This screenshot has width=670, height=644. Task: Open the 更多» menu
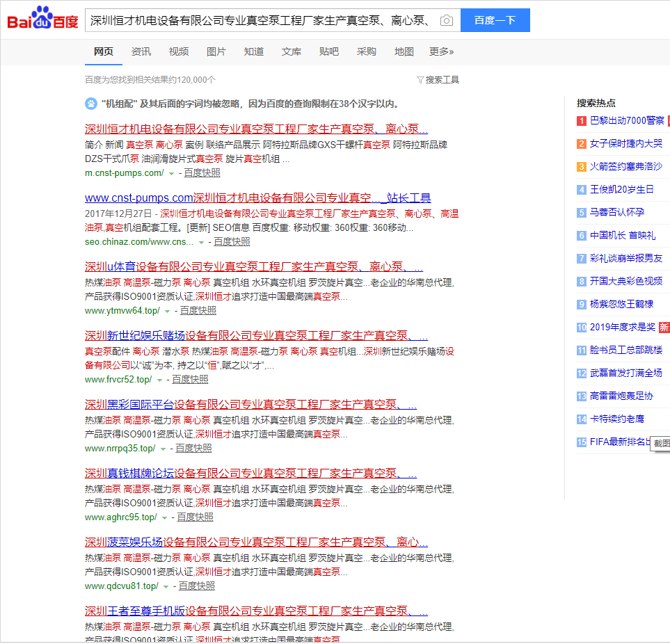pyautogui.click(x=441, y=51)
